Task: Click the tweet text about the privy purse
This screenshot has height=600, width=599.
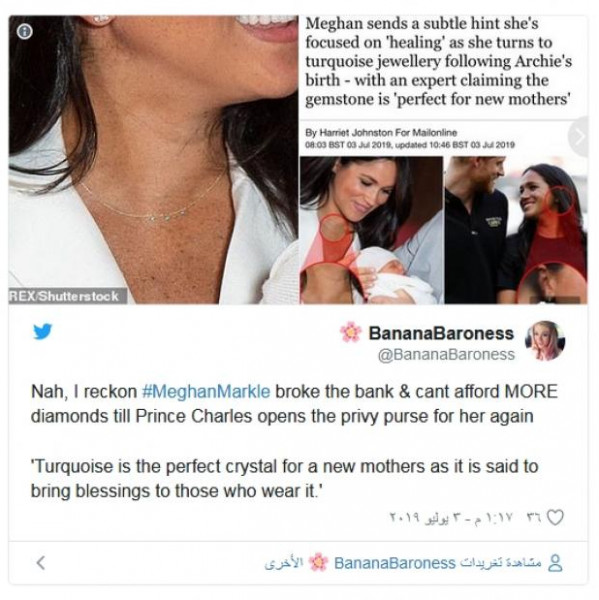Action: [x=294, y=404]
